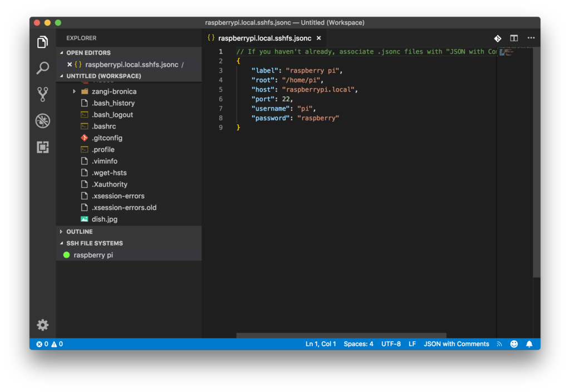Open the editor More Actions menu
The image size is (570, 392).
point(531,38)
